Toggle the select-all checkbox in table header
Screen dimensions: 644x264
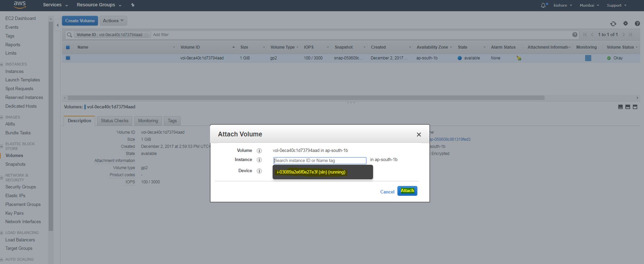point(68,47)
